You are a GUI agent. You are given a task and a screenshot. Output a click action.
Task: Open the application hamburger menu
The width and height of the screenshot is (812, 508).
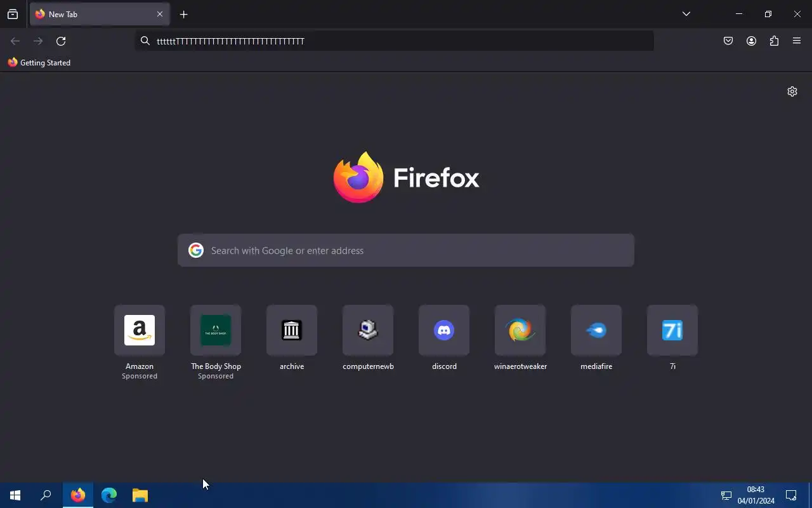pos(797,41)
